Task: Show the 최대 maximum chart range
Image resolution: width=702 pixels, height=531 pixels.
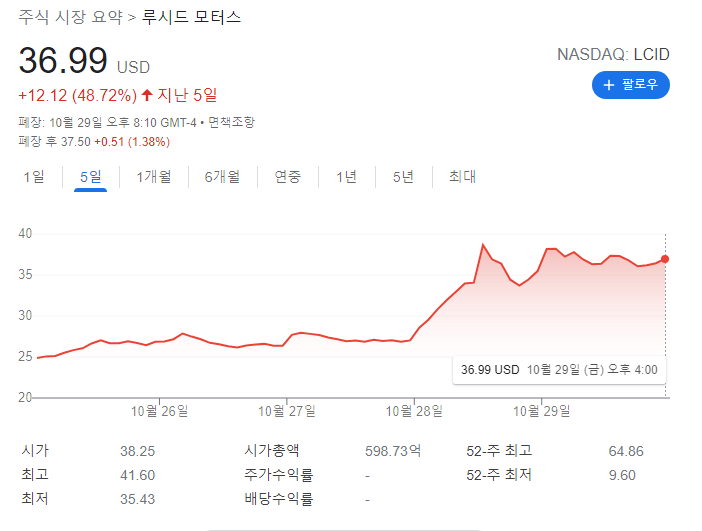Action: [x=462, y=177]
